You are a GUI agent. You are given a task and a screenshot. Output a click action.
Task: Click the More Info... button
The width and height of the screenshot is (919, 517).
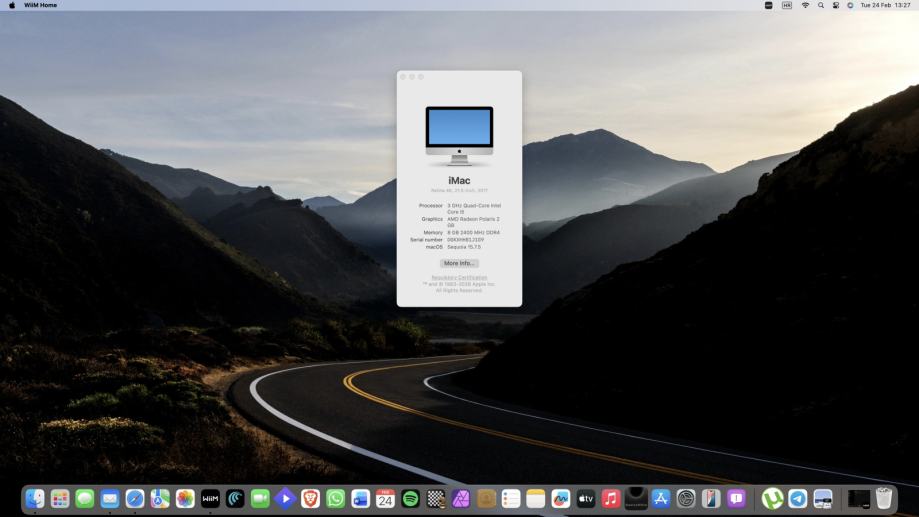tap(459, 263)
